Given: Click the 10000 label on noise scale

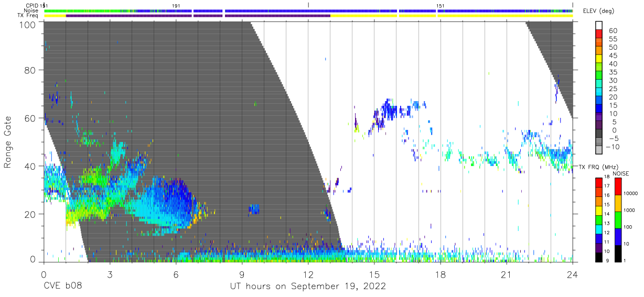Looking at the screenshot, I should (631, 194).
